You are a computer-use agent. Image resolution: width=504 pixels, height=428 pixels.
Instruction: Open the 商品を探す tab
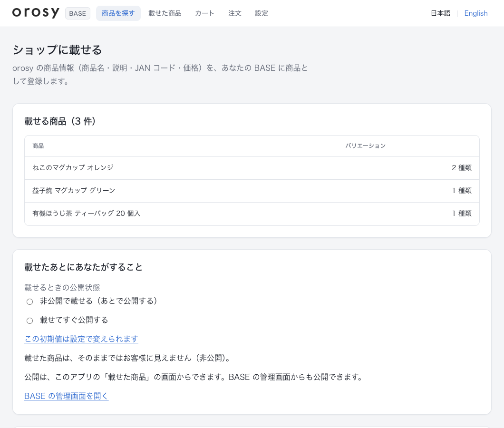(118, 13)
